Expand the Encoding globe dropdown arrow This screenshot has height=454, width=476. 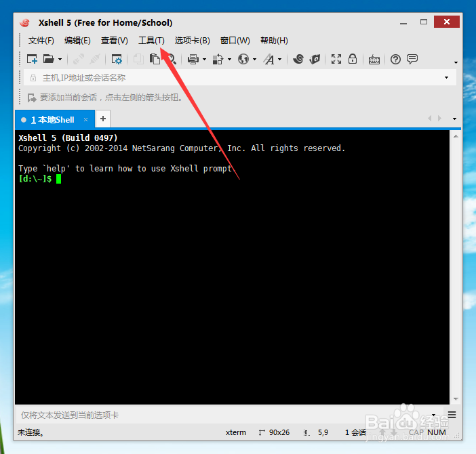click(x=254, y=60)
